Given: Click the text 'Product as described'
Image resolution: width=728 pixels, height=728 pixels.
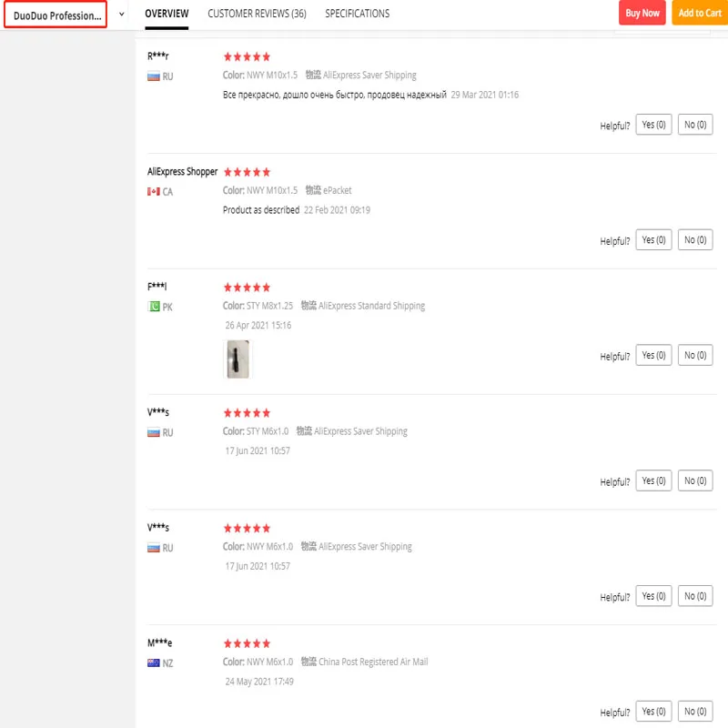Looking at the screenshot, I should [261, 210].
